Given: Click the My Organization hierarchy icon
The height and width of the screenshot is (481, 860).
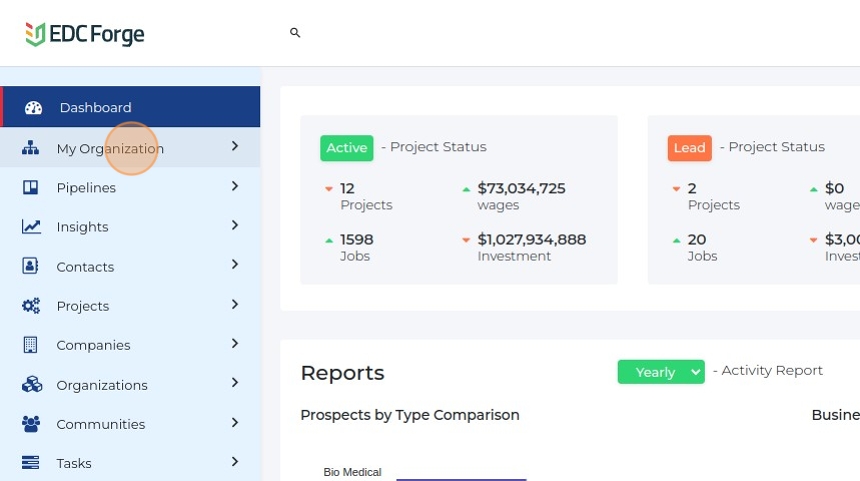Looking at the screenshot, I should (30, 148).
